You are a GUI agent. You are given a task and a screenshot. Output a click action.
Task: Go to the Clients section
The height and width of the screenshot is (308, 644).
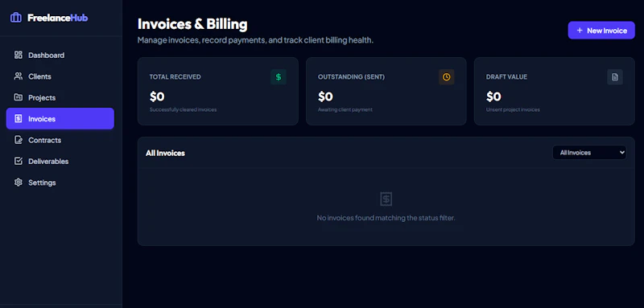(x=60, y=76)
